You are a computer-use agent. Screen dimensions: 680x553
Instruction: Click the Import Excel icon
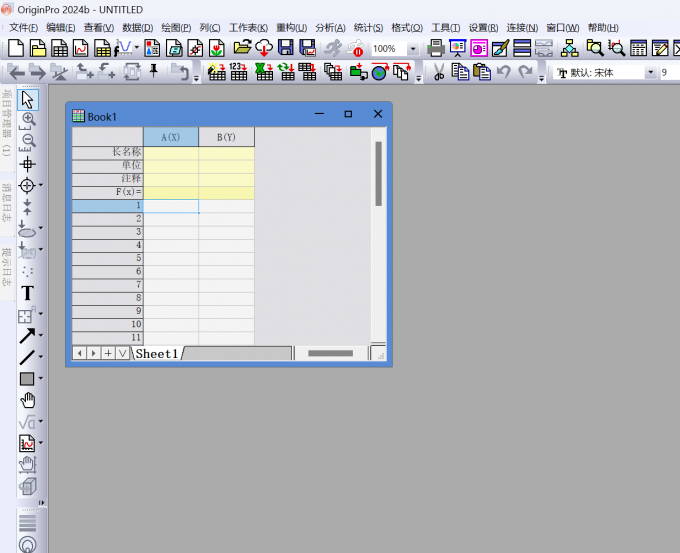click(264, 72)
